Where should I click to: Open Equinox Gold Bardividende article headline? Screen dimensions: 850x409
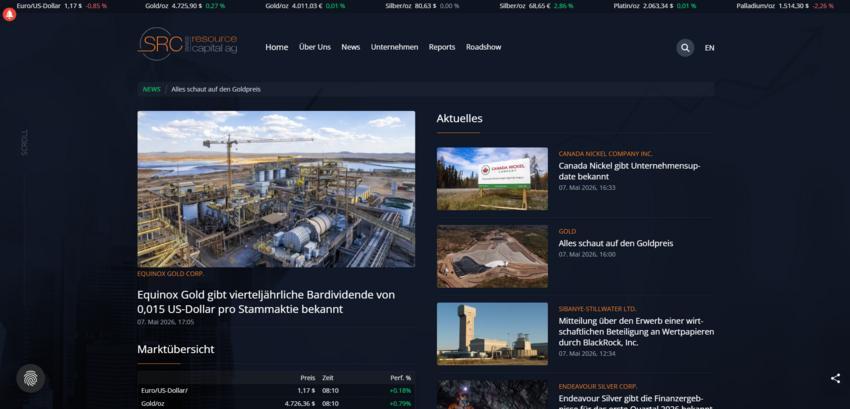pyautogui.click(x=266, y=302)
